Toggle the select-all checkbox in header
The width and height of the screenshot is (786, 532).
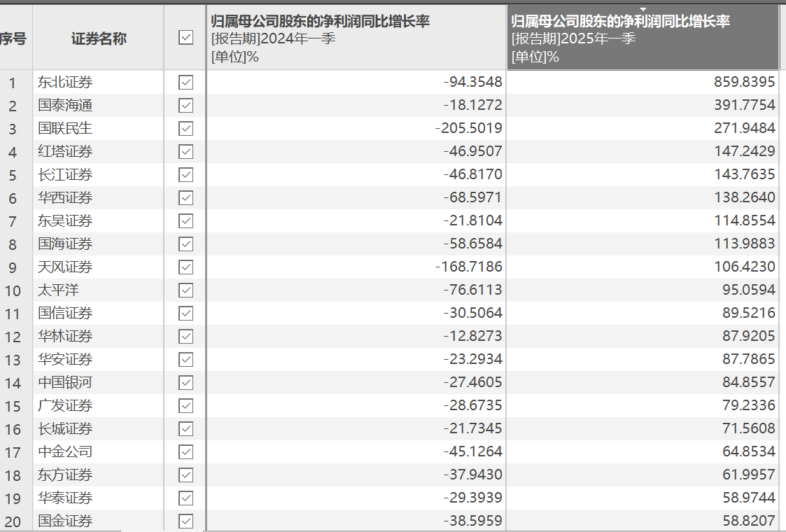click(x=185, y=37)
